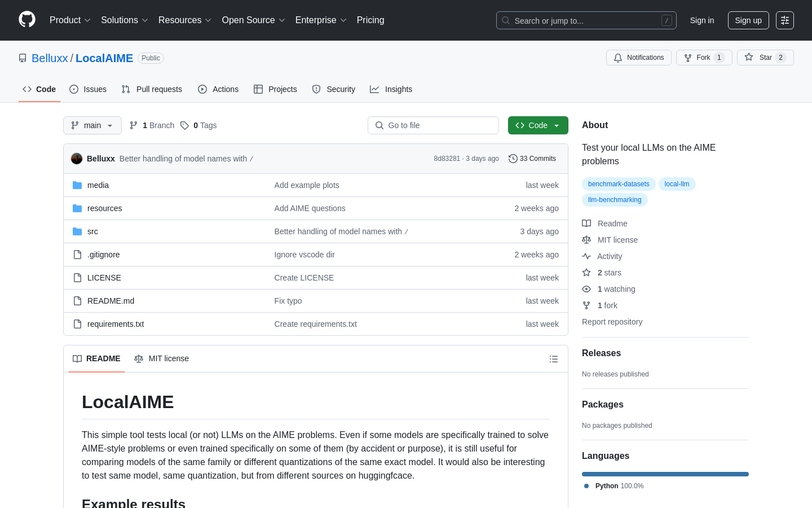
Task: Expand the Solutions menu
Action: click(125, 20)
